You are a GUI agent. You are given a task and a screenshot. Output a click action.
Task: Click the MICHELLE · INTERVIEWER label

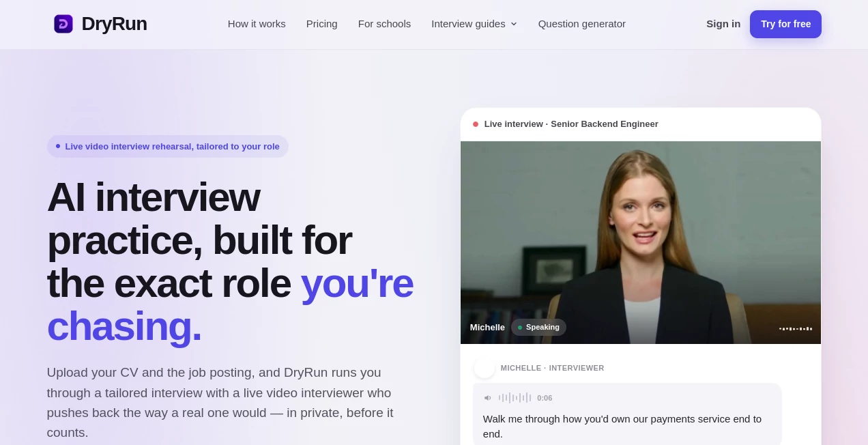552,368
